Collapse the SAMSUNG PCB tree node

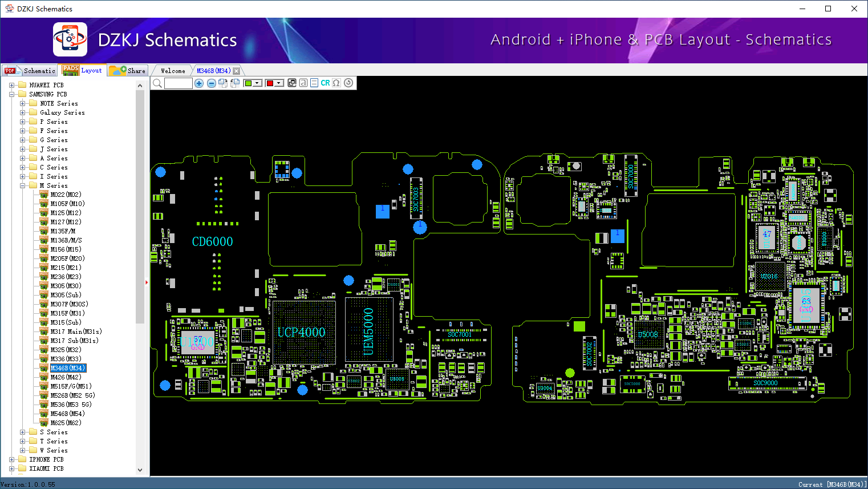12,94
